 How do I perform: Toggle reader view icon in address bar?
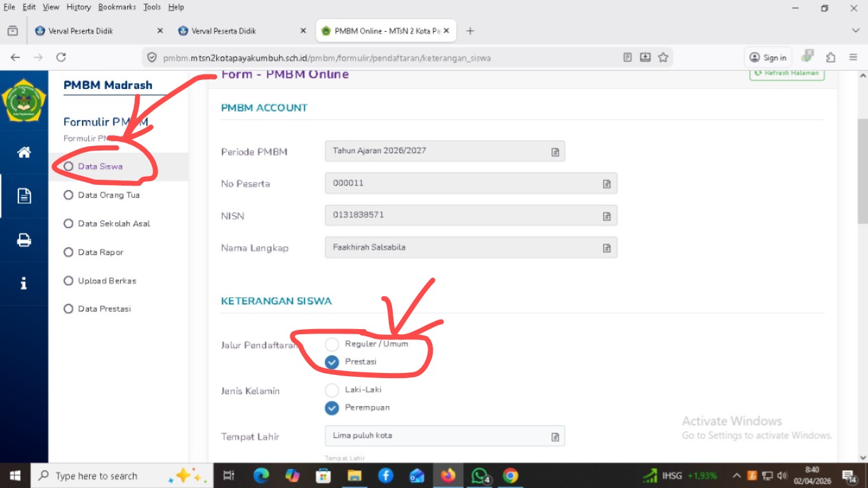(x=627, y=57)
